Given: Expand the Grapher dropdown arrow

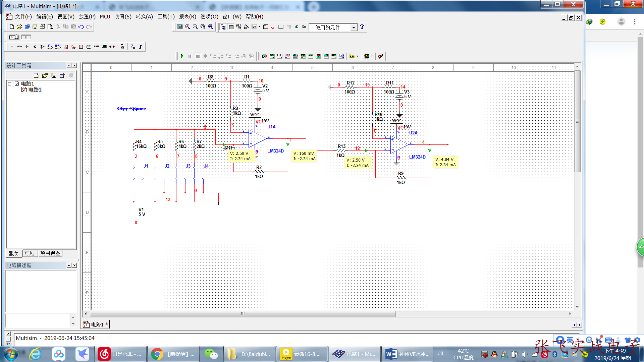Looking at the screenshot, I should click(x=259, y=27).
